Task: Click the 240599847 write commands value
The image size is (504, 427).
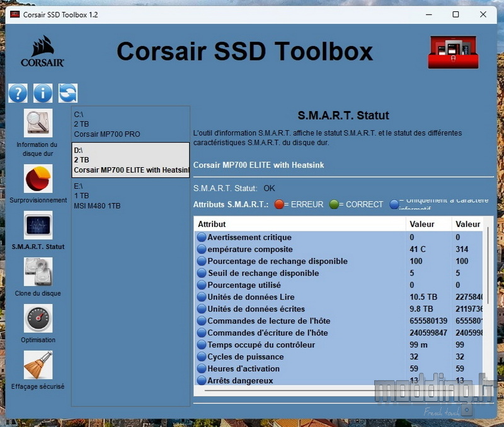Action: [x=428, y=333]
